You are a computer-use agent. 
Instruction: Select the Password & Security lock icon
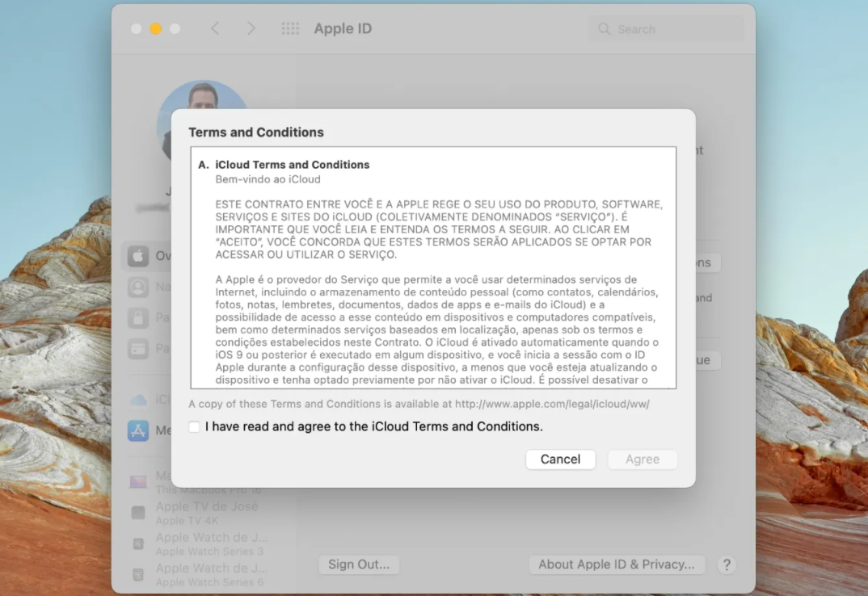[138, 318]
